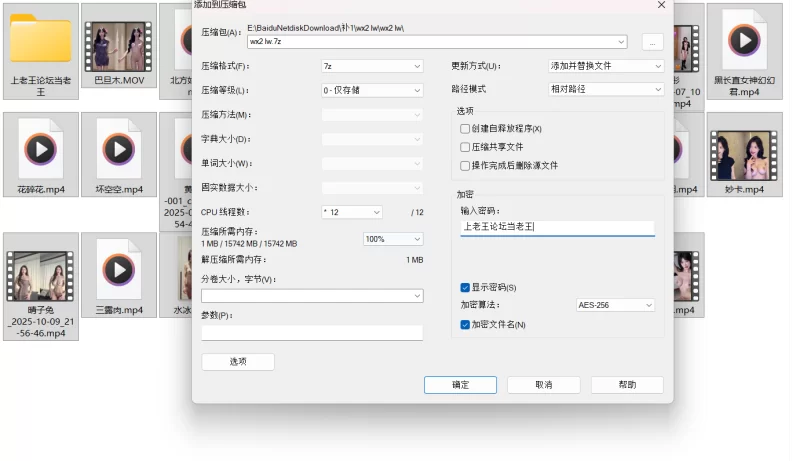800x461 pixels.
Task: Enable 压缩共享文件 checkbox
Action: click(465, 147)
